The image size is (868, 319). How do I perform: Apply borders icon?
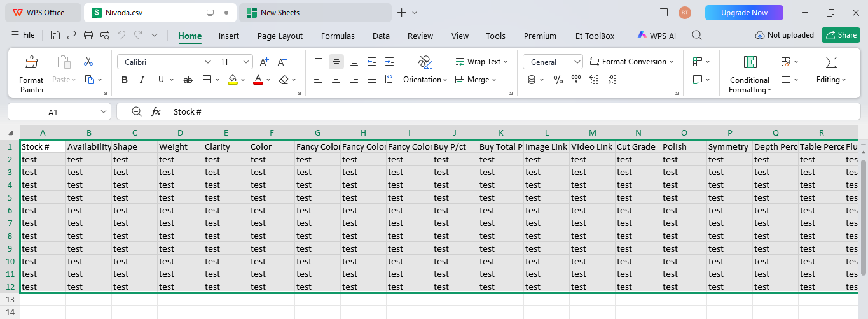(207, 80)
